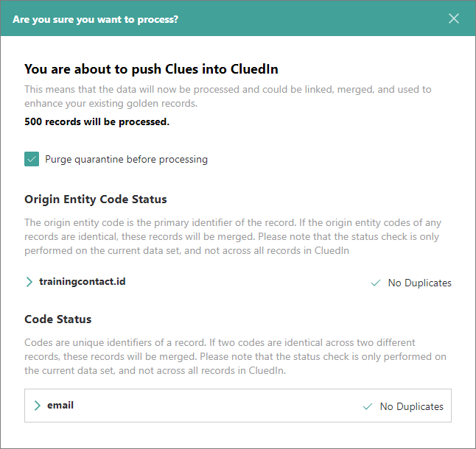
Task: Toggle the Purge quarantine checkbox
Action: [32, 159]
